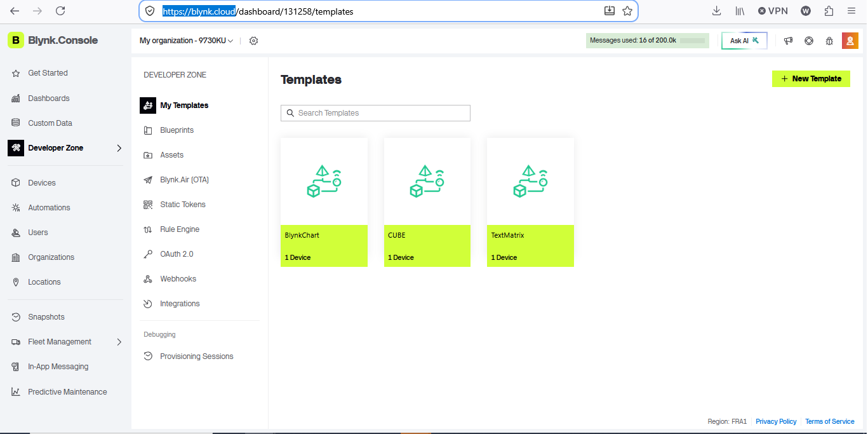Open the Privacy Policy link
868x434 pixels.
pyautogui.click(x=776, y=421)
